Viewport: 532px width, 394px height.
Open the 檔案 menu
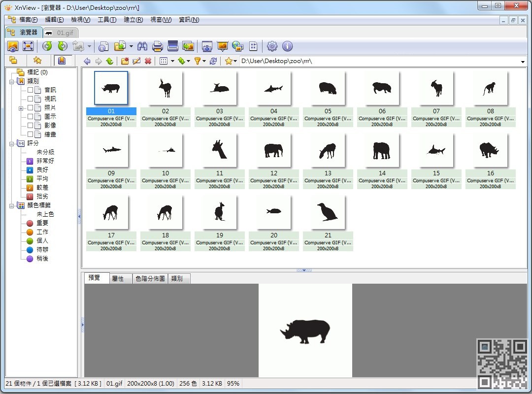pos(28,20)
